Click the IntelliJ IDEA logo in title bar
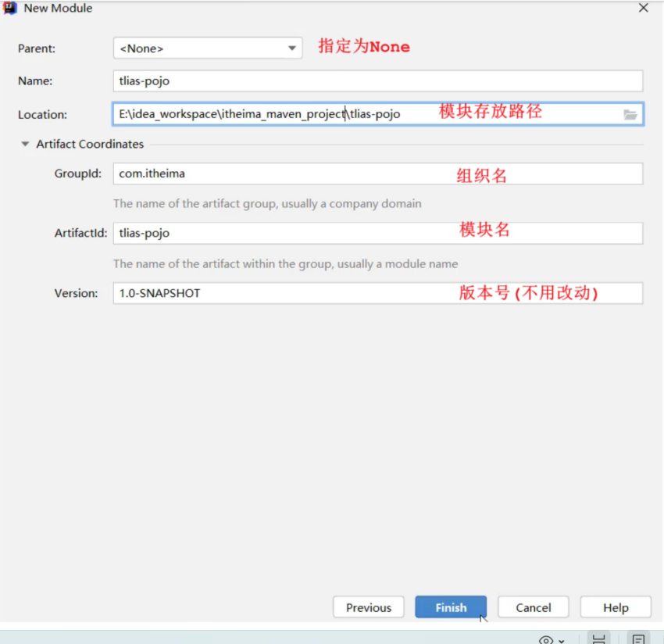The height and width of the screenshot is (644, 664). [11, 9]
